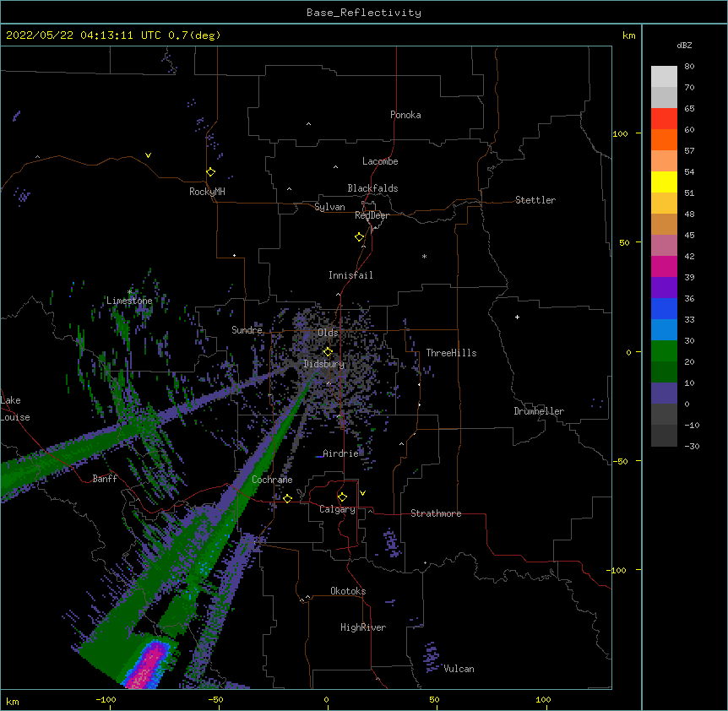Image resolution: width=728 pixels, height=711 pixels.
Task: Select the yellow 54 dBZ legend swatch
Action: coord(664,182)
